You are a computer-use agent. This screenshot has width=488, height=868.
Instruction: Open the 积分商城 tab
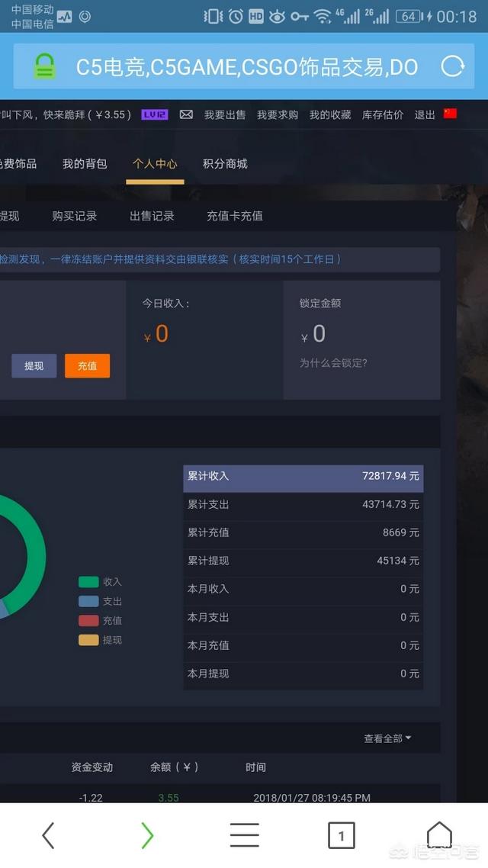[225, 163]
